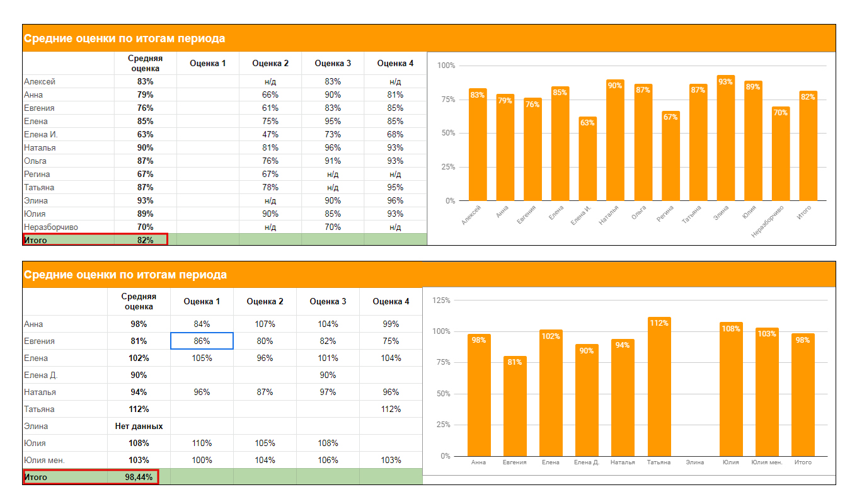Select the 94% chart bar for Наталья
The width and height of the screenshot is (857, 504).
coord(623,398)
